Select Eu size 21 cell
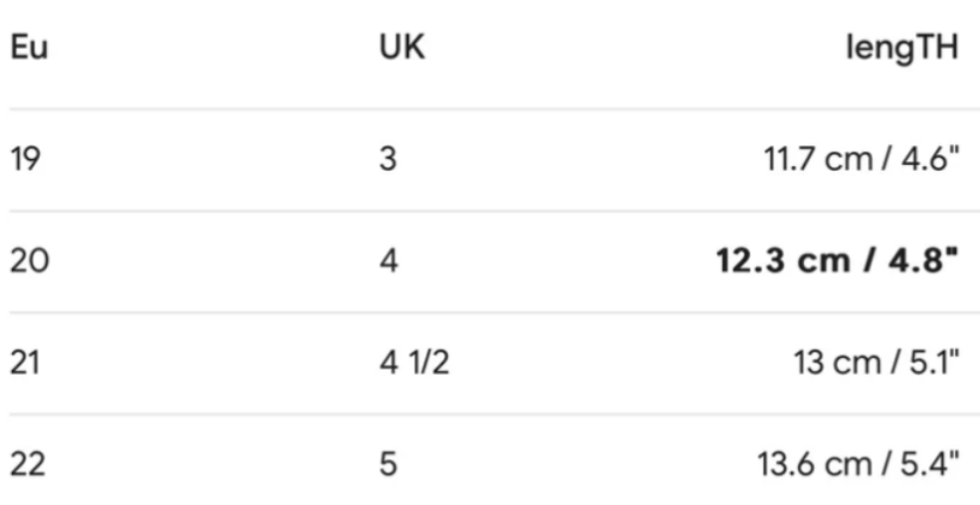The image size is (980, 505). point(26,363)
